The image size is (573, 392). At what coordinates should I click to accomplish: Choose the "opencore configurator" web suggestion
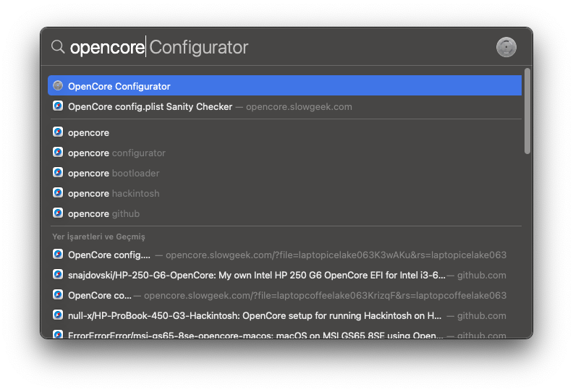(116, 153)
